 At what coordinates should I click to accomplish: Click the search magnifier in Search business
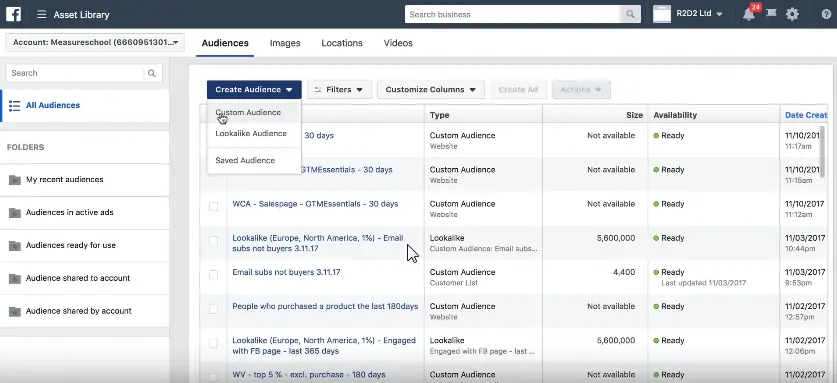[630, 14]
